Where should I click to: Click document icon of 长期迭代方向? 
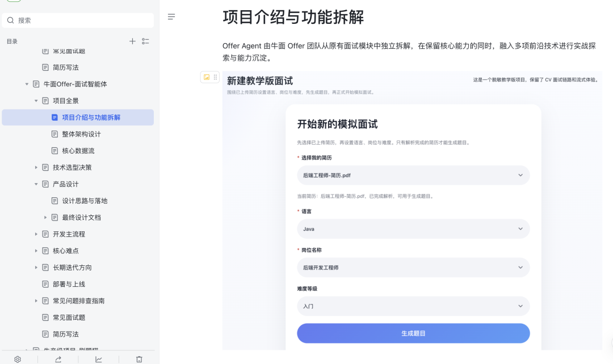tap(45, 268)
